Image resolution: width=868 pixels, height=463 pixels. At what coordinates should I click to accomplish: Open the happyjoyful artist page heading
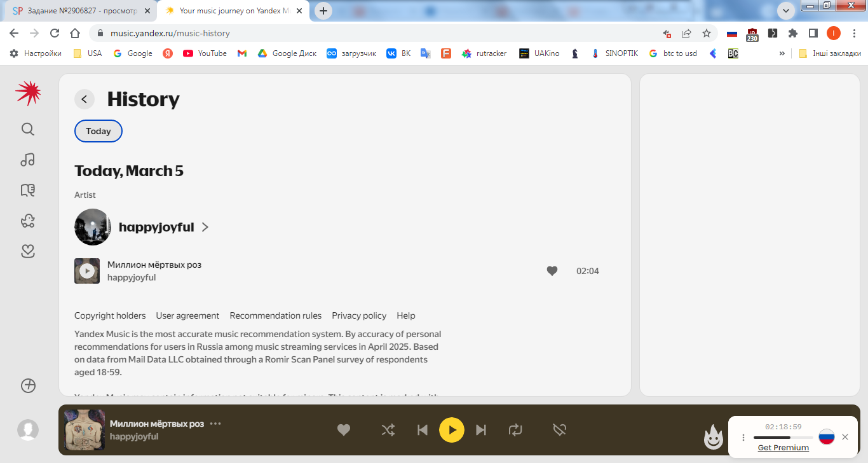pos(156,227)
